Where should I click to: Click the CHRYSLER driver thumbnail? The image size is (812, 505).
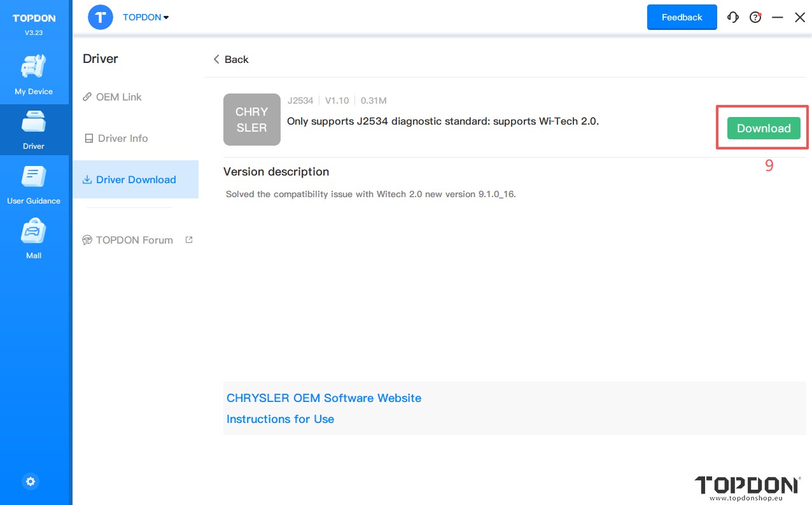tap(252, 120)
